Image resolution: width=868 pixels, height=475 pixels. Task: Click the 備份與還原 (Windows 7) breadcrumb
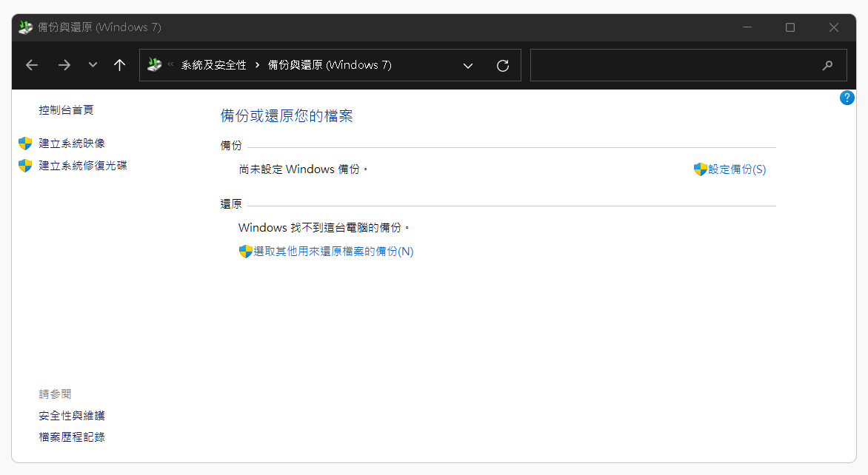coord(330,65)
